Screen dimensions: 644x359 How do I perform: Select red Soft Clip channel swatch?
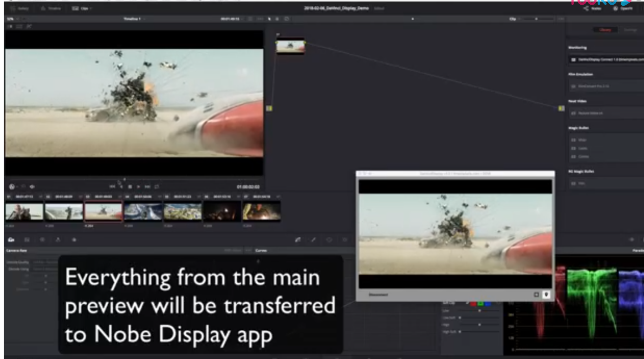point(473,303)
